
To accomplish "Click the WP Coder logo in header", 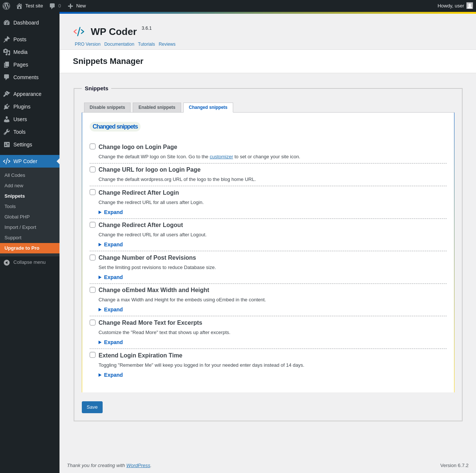I will 79,32.
